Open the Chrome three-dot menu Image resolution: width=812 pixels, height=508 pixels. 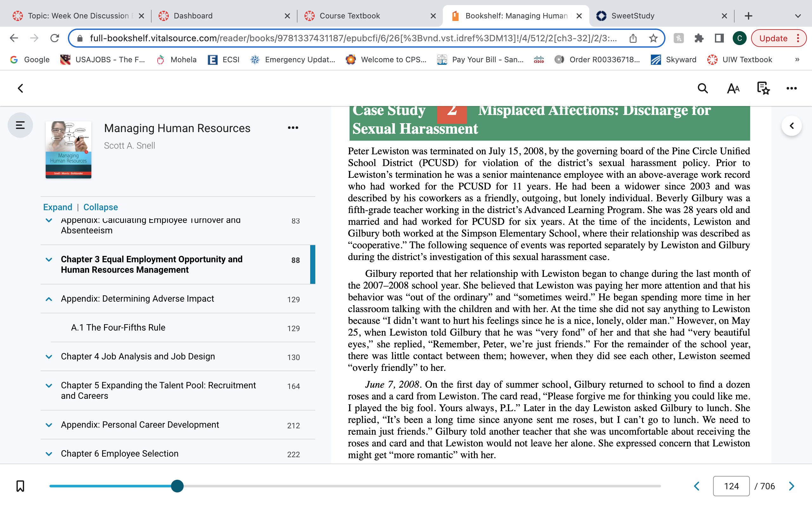pyautogui.click(x=798, y=38)
